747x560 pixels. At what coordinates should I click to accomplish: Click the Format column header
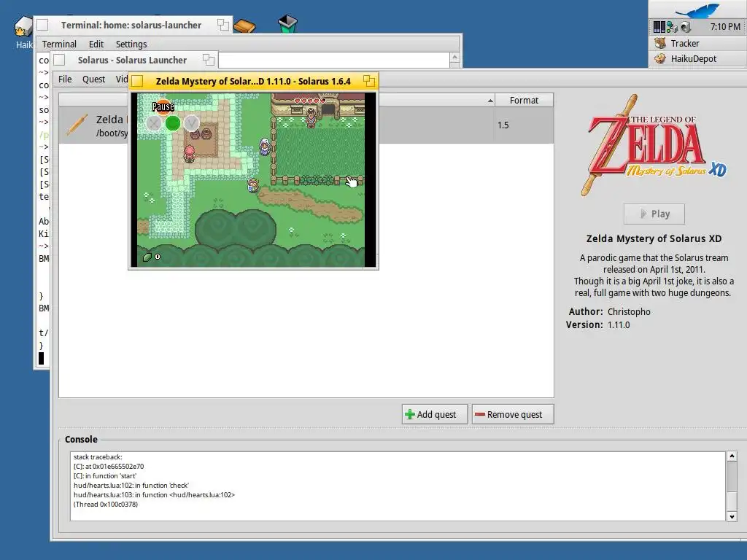[524, 101]
